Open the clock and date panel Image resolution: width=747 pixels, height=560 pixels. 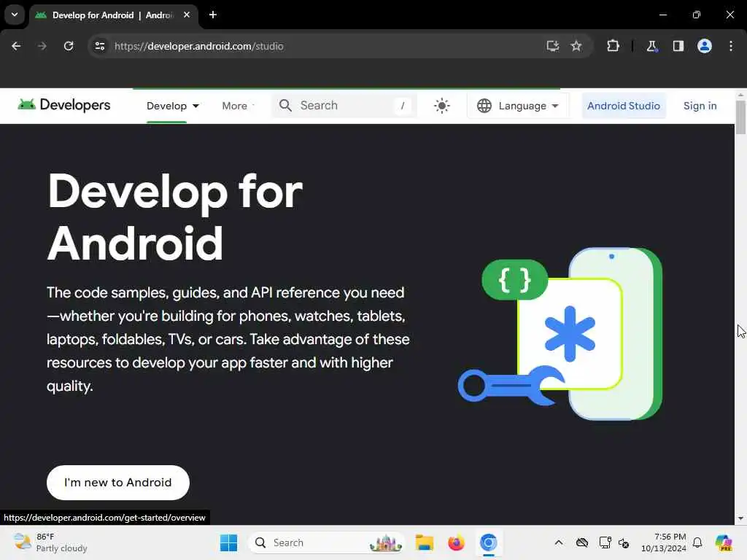pos(664,542)
